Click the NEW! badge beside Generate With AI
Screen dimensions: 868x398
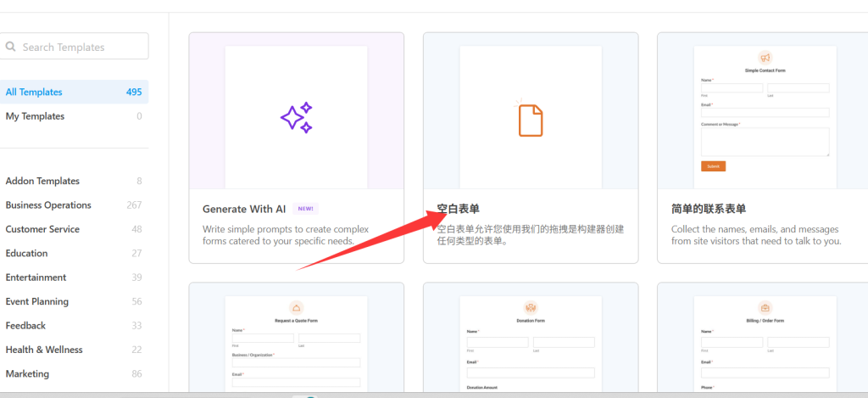[306, 209]
